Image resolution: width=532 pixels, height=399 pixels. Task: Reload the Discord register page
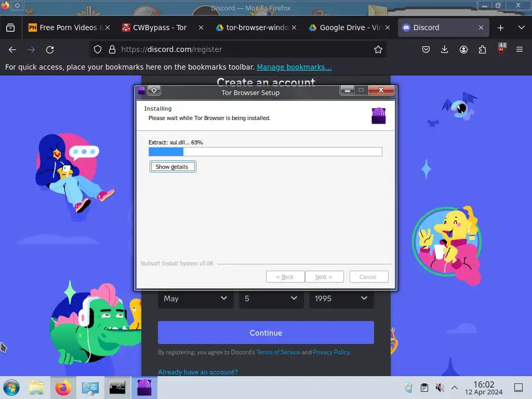tap(50, 49)
